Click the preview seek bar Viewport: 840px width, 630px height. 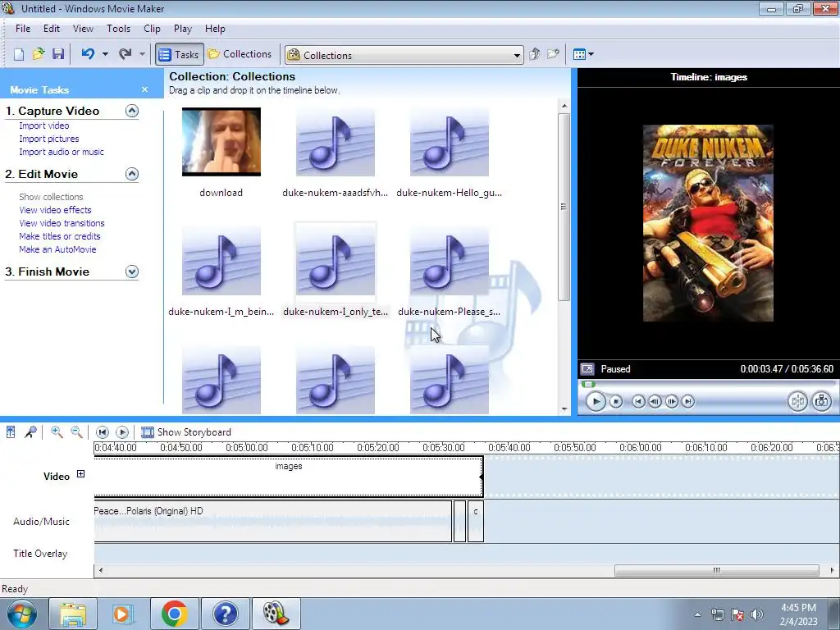pyautogui.click(x=708, y=384)
